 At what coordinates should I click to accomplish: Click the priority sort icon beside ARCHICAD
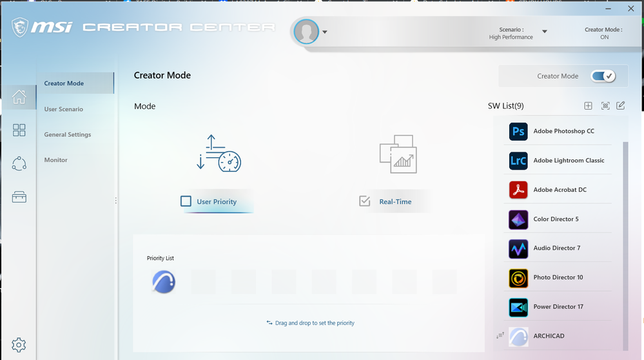[500, 335]
